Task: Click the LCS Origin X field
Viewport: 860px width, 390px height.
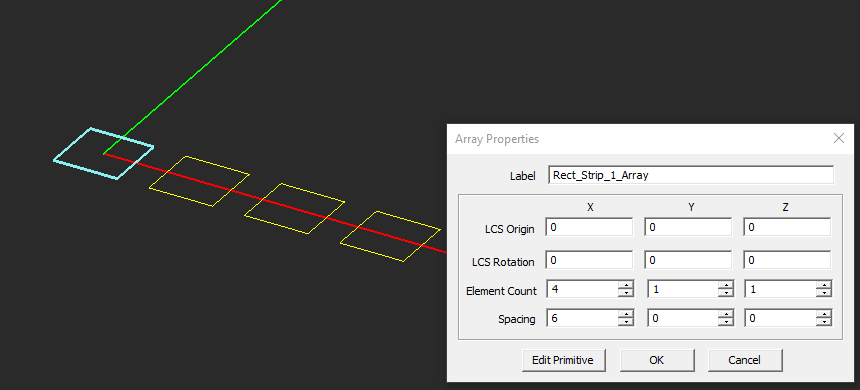Action: [x=589, y=227]
